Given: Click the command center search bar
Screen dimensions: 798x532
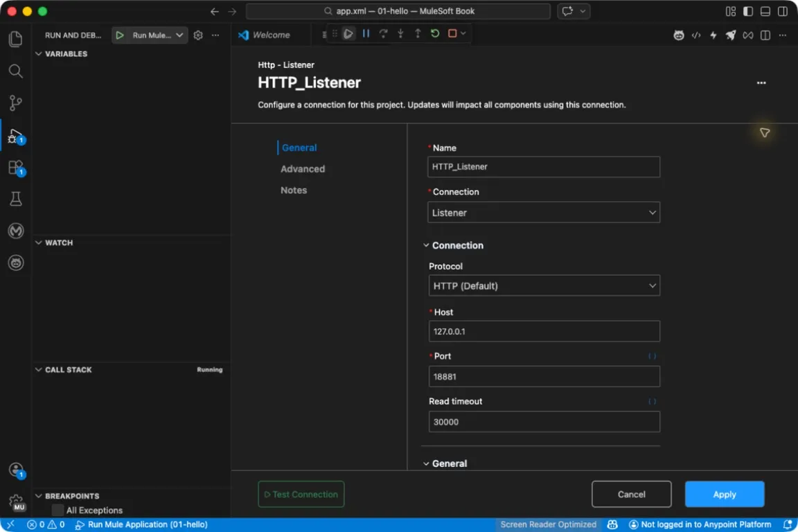Looking at the screenshot, I should (398, 11).
